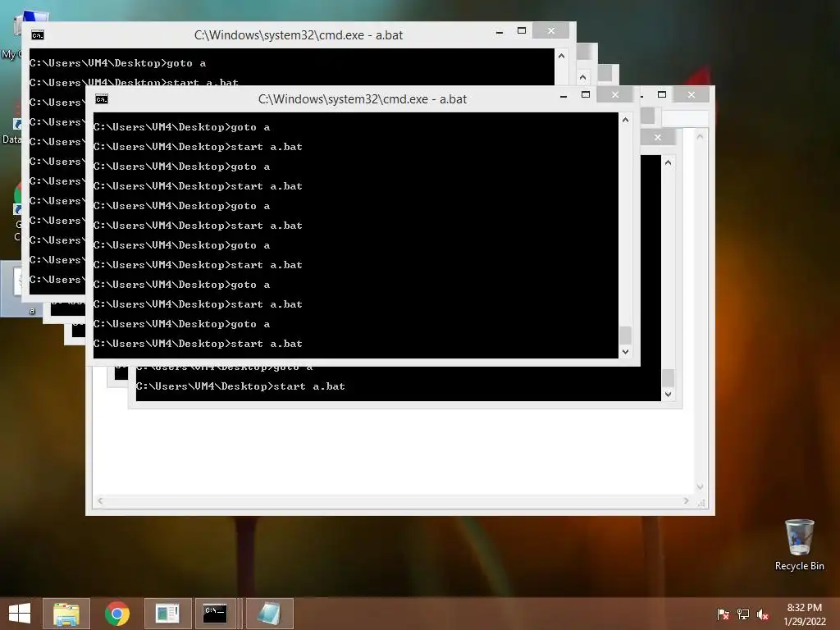Open the Windows Start button

(20, 614)
